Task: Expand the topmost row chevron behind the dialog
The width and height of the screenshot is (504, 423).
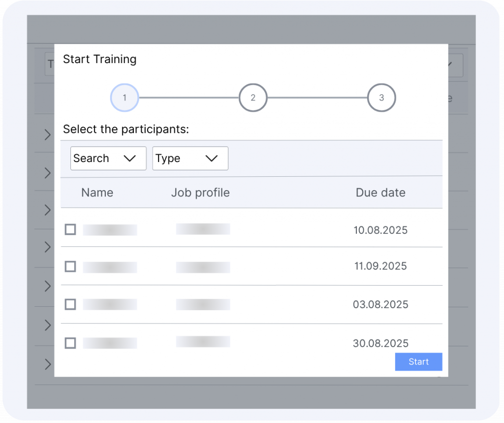Action: point(48,135)
